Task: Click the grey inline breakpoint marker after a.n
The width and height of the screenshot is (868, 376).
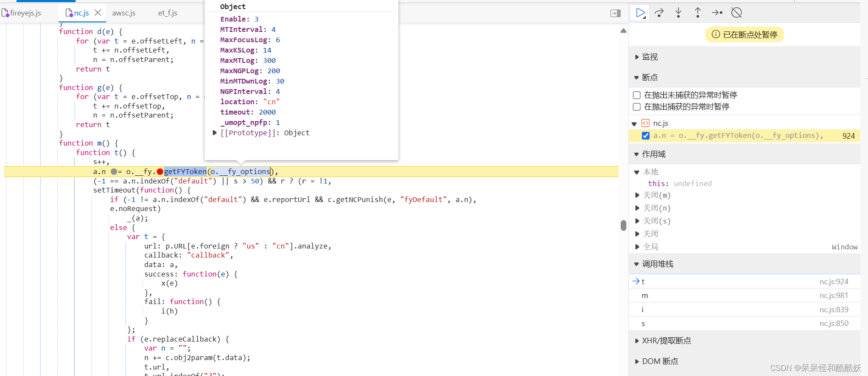Action: pos(114,171)
